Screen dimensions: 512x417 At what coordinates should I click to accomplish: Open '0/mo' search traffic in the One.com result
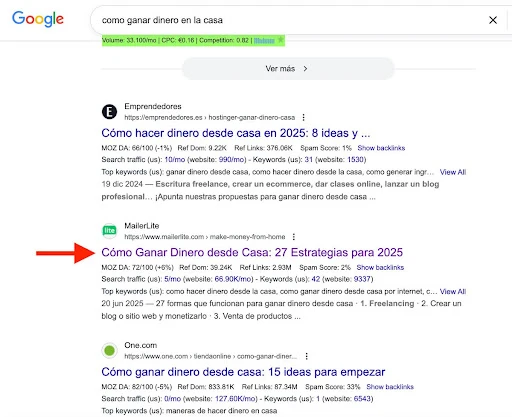pos(173,399)
